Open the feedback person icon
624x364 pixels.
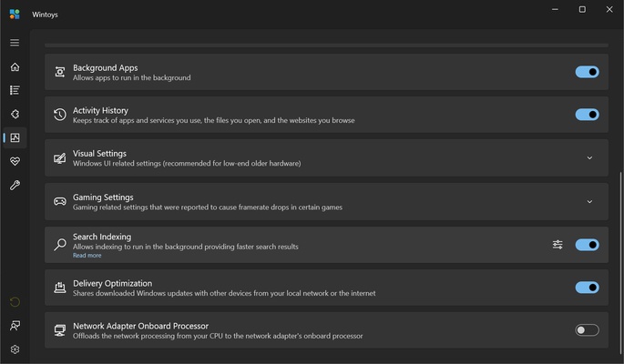(x=15, y=326)
